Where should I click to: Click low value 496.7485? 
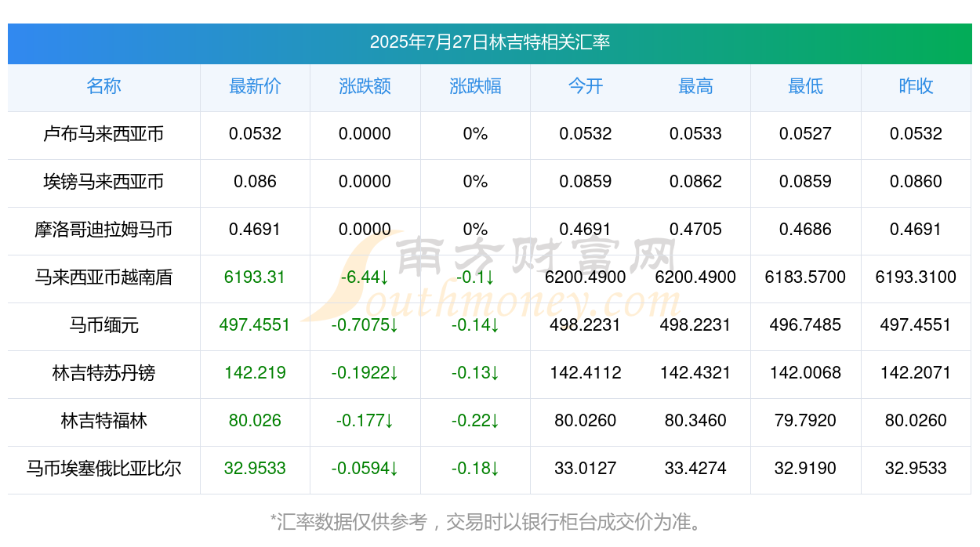coord(805,325)
